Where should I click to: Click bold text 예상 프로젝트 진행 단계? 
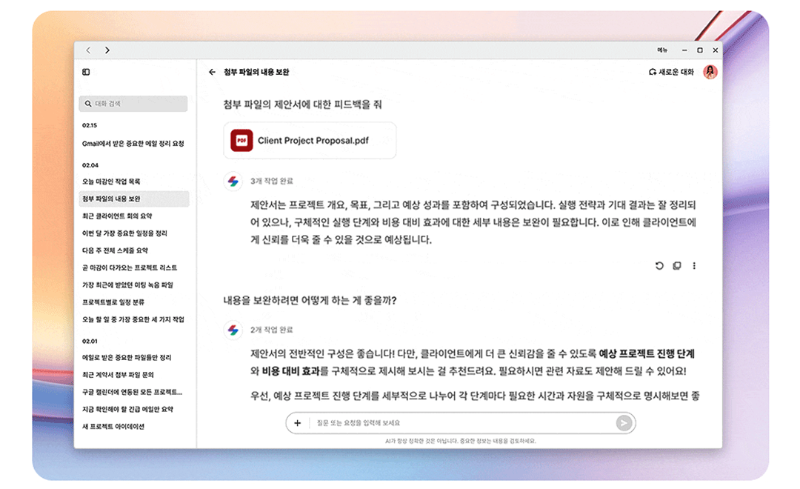(x=646, y=354)
